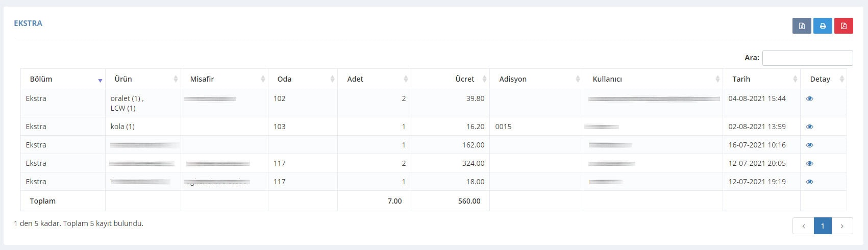Focus the Ara search field
The height and width of the screenshot is (250, 868).
point(807,58)
